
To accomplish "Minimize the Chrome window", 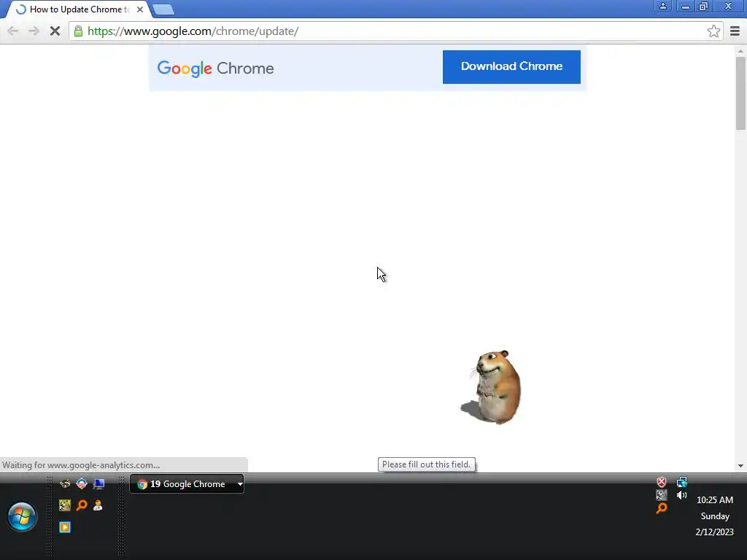I will tap(685, 6).
